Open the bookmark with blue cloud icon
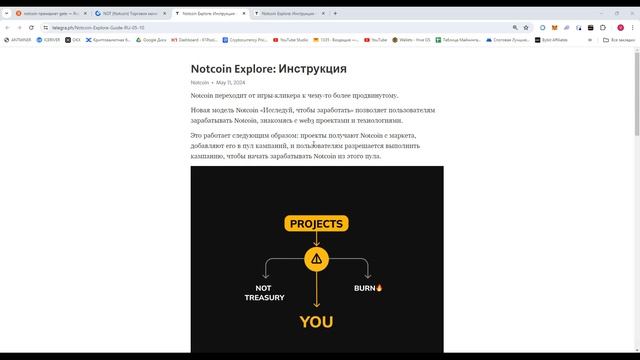The image size is (640, 360). click(x=507, y=40)
